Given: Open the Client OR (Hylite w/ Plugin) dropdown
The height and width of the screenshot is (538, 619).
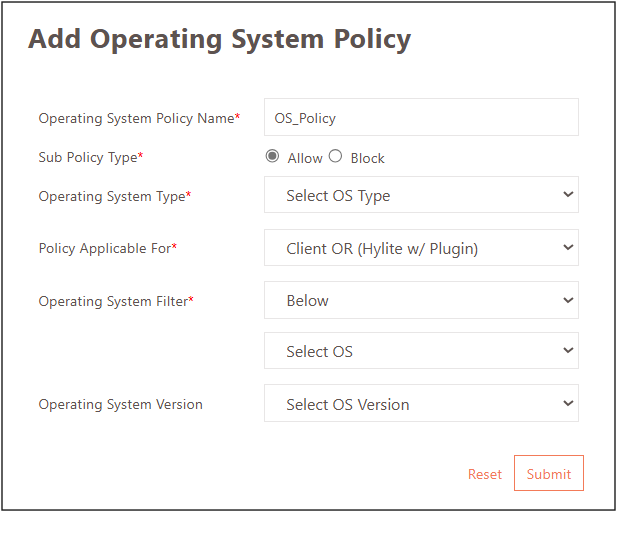Looking at the screenshot, I should tap(420, 248).
